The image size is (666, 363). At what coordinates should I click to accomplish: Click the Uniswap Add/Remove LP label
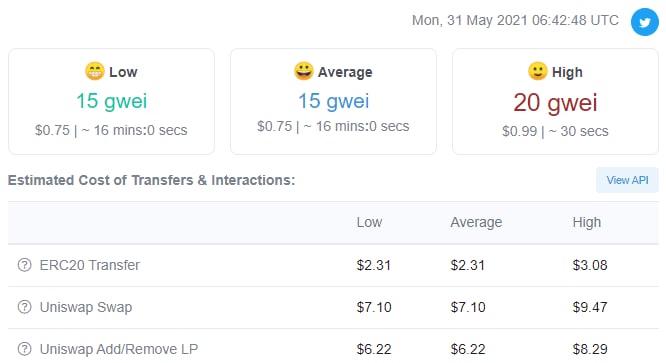click(x=119, y=349)
